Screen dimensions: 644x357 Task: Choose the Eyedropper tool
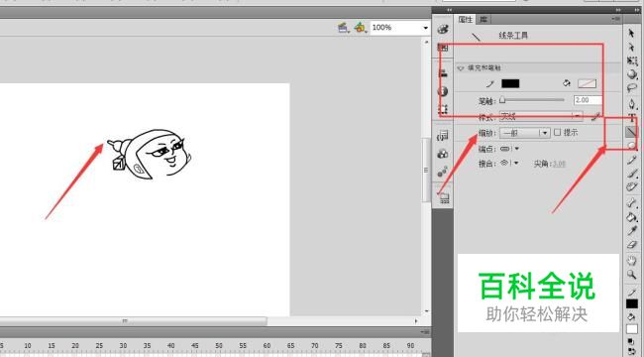(x=632, y=231)
